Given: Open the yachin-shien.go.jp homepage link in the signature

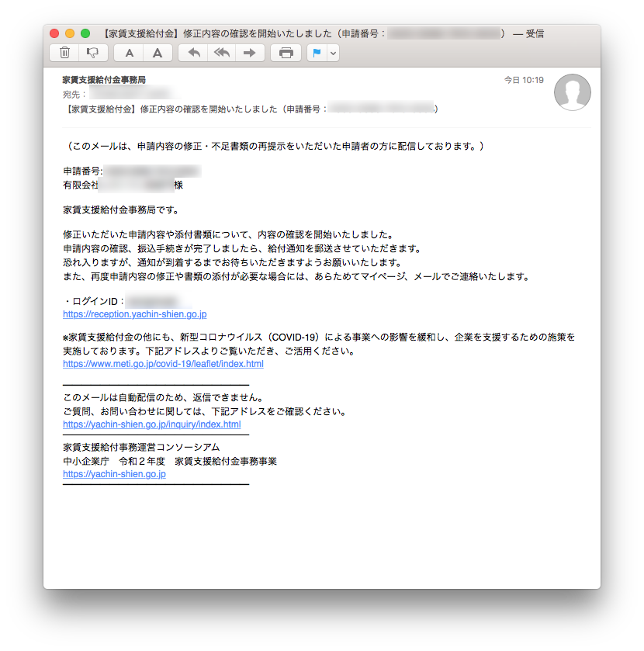Looking at the screenshot, I should 114,473.
